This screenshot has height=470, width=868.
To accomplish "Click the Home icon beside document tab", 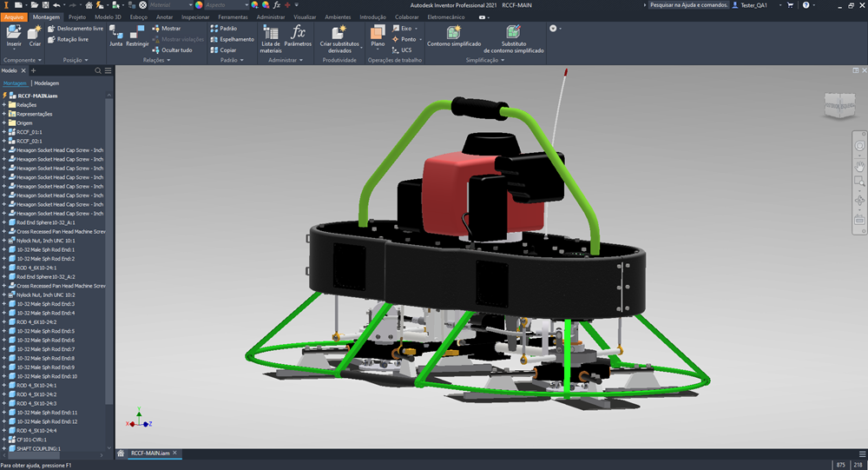I will click(121, 453).
